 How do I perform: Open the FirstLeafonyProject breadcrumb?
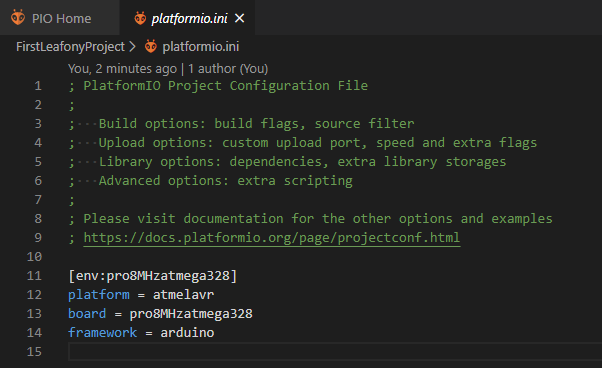pos(70,47)
